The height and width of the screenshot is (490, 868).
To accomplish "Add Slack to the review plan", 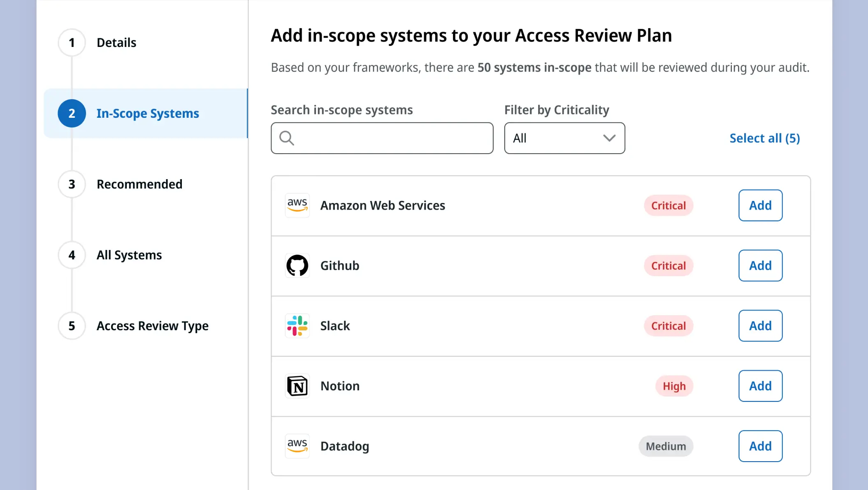I will tap(760, 326).
